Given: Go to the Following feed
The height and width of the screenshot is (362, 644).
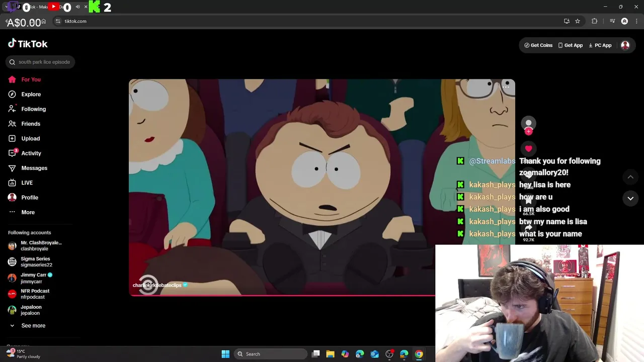Looking at the screenshot, I should pyautogui.click(x=27, y=109).
